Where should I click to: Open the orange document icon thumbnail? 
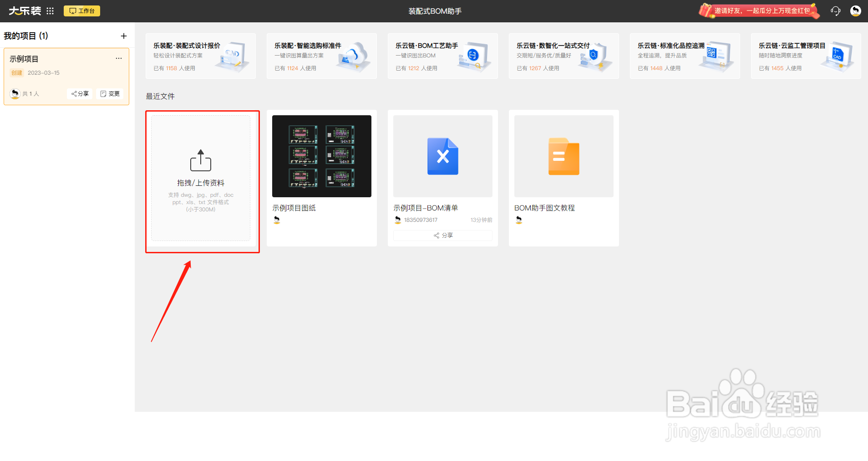pos(564,156)
